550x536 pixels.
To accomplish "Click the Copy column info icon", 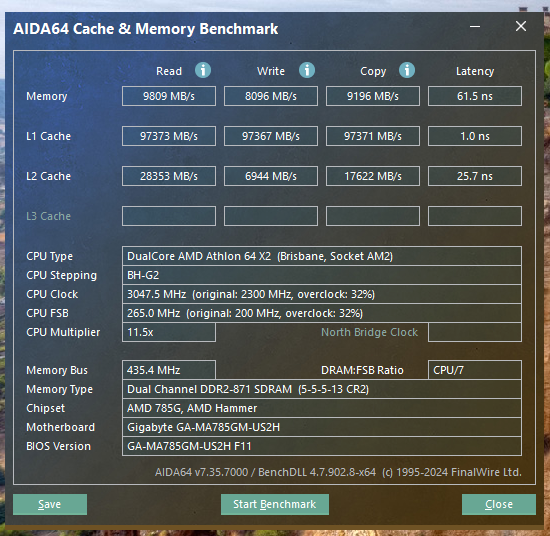I will [407, 70].
